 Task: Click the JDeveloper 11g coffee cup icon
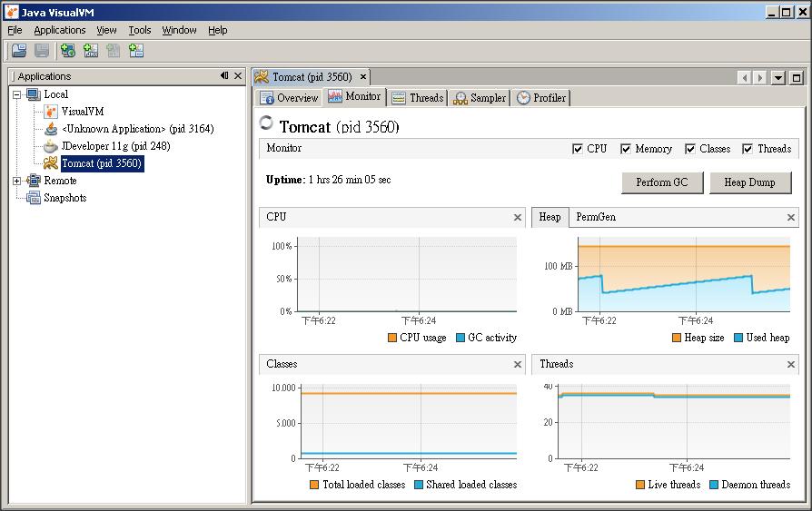pyautogui.click(x=51, y=146)
